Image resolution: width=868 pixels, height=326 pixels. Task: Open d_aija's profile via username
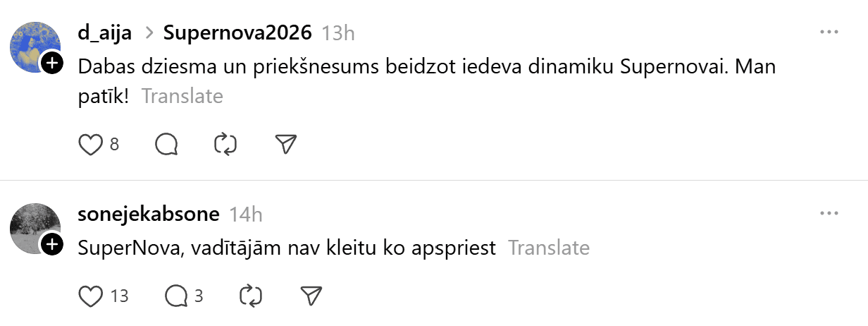105,32
